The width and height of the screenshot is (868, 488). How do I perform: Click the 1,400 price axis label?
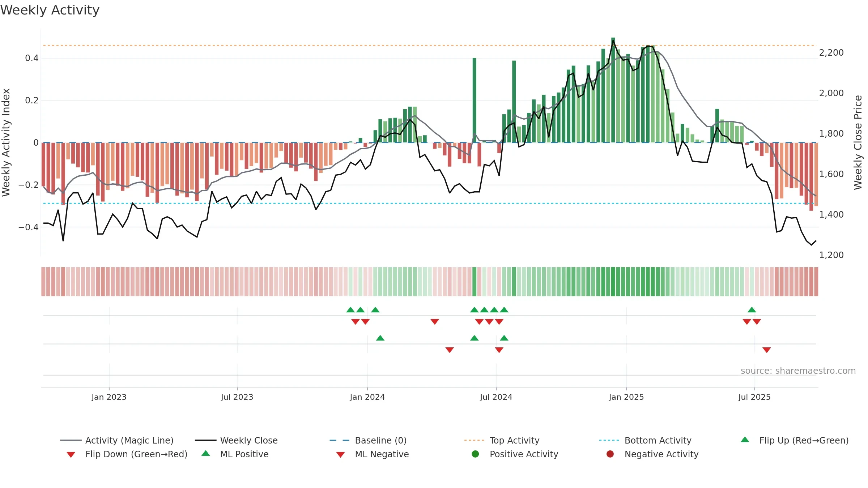(831, 215)
